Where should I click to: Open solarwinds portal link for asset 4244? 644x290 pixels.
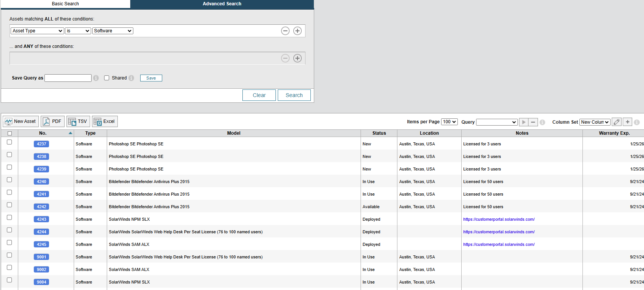[499, 232]
